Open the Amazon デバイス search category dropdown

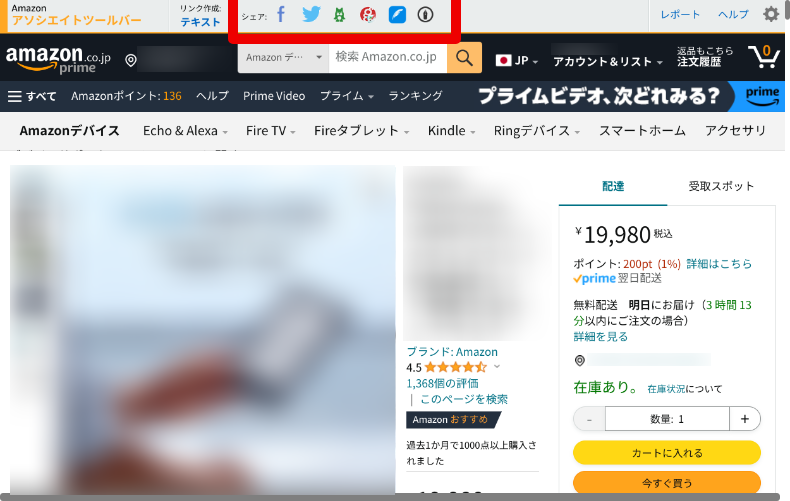point(284,57)
